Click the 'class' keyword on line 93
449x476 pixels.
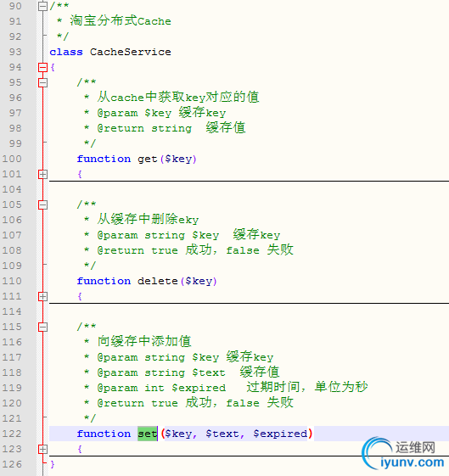click(x=66, y=52)
